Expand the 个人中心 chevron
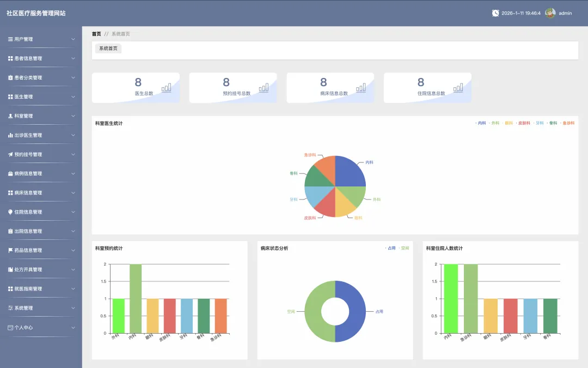This screenshot has height=368, width=588. point(73,328)
